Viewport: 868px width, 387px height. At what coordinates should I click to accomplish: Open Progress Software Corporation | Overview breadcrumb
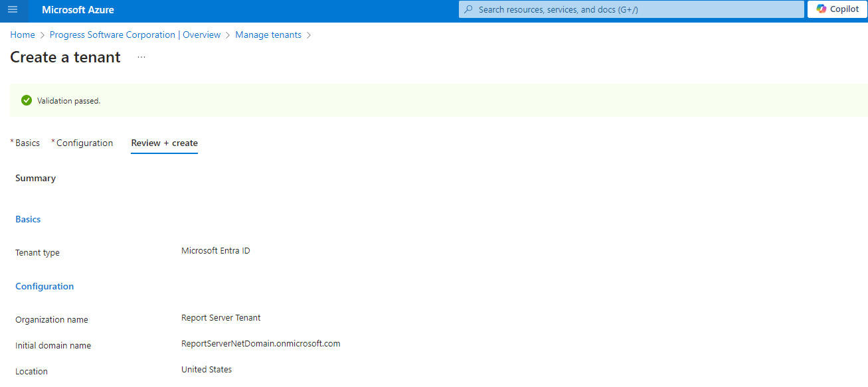click(x=135, y=35)
